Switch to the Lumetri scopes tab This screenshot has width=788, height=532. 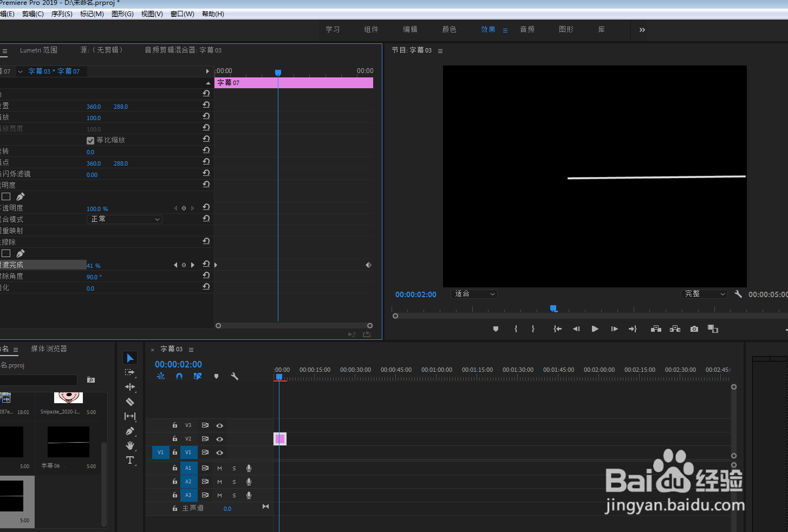coord(38,50)
